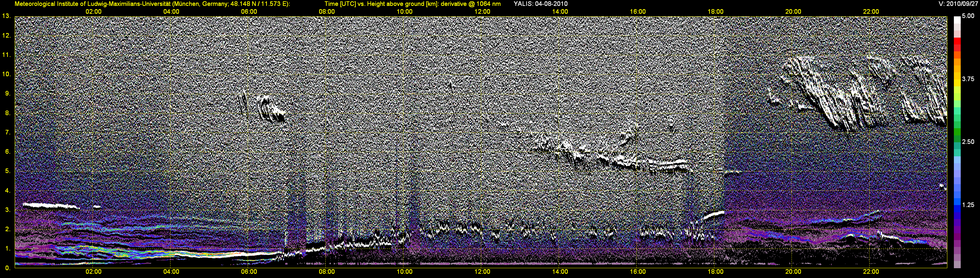Click the '13.' height axis label

tap(6, 16)
